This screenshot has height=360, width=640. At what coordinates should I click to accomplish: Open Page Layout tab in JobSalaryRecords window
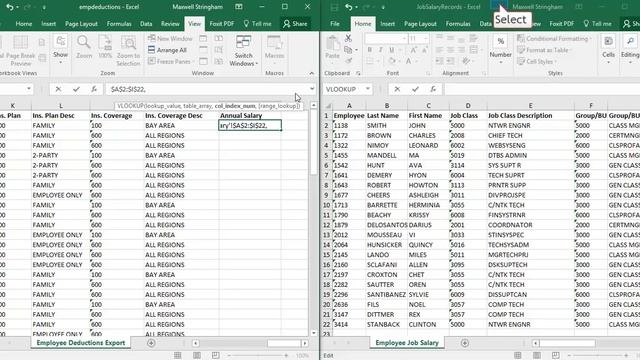[420, 24]
